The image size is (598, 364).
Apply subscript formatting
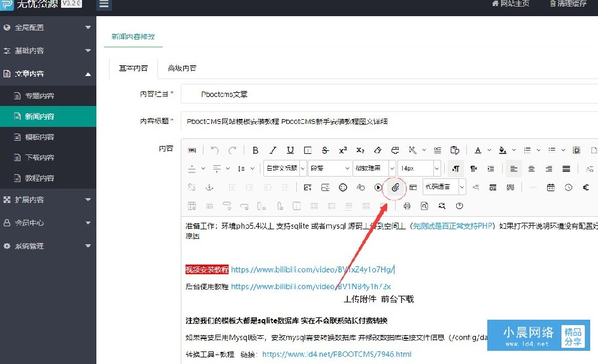360,150
